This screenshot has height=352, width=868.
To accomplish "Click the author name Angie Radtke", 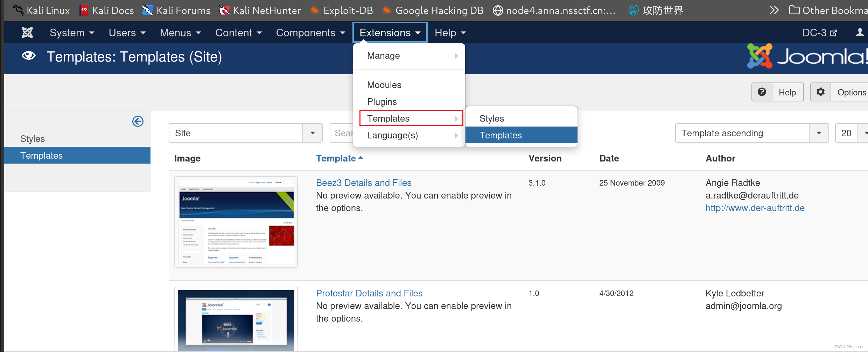I will click(733, 183).
